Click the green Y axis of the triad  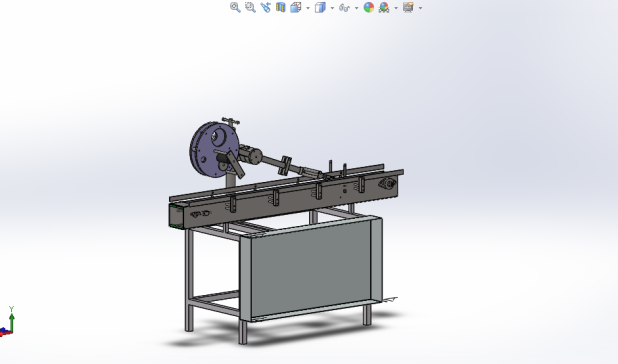point(12,322)
